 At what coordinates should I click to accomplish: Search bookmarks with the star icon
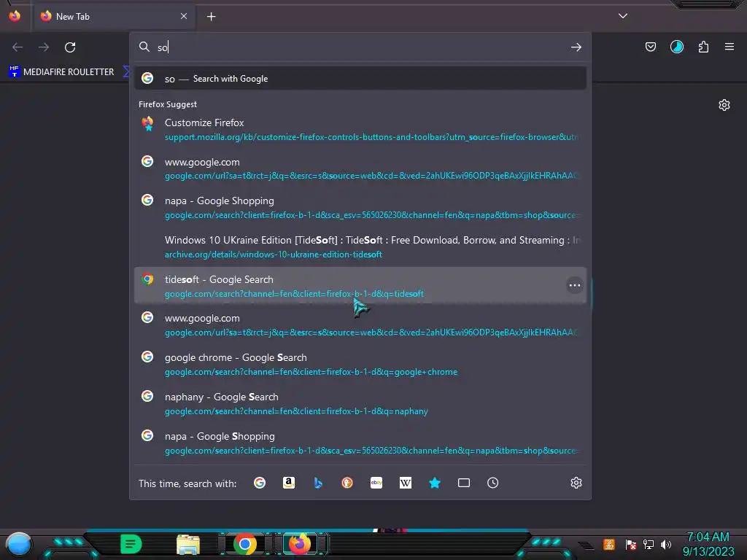(x=435, y=483)
